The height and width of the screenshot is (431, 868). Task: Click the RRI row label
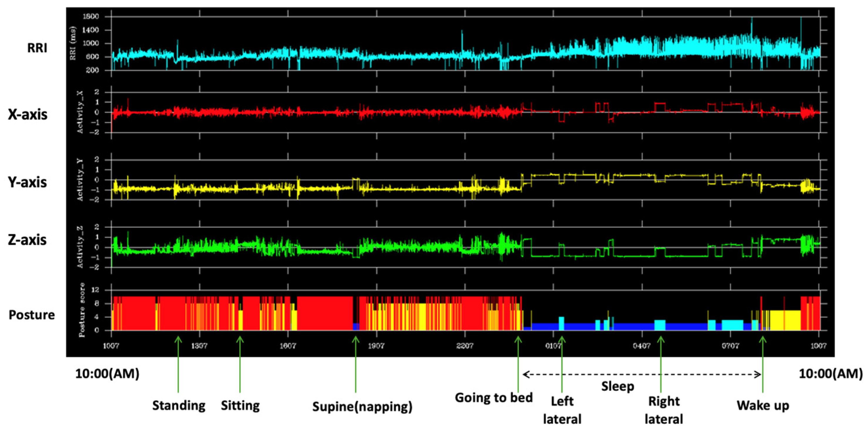(37, 48)
